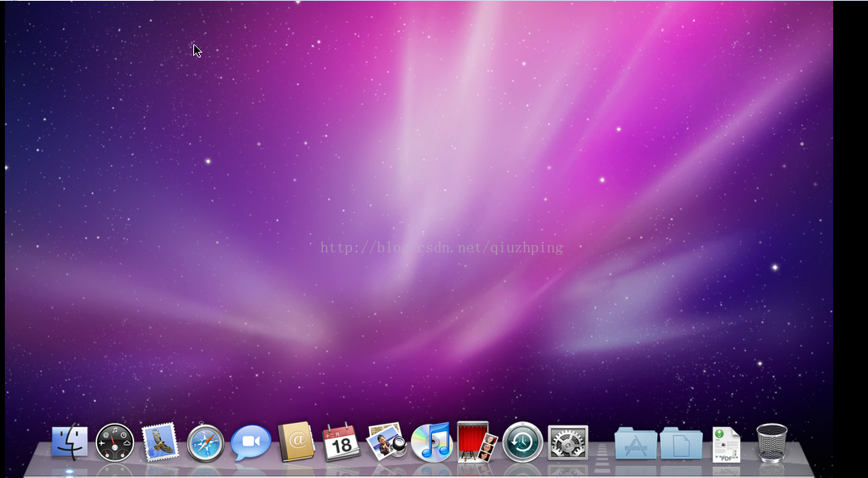Launch Photo Booth red curtain icon
This screenshot has width=868, height=478.
pyautogui.click(x=476, y=442)
